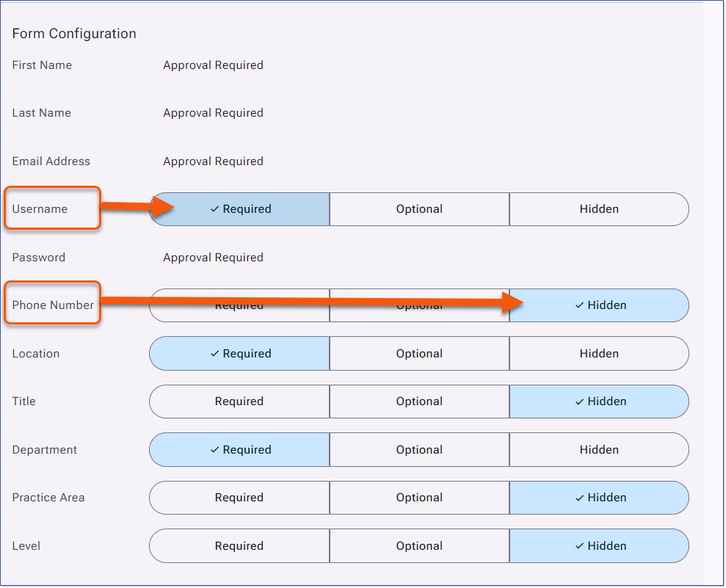Make Title field Optional
The height and width of the screenshot is (588, 726).
[419, 402]
